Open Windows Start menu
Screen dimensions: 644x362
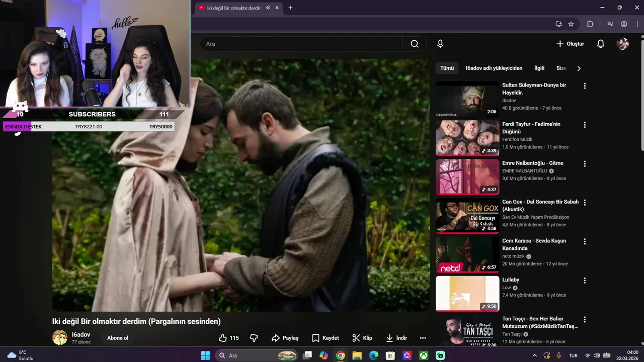[x=206, y=355]
